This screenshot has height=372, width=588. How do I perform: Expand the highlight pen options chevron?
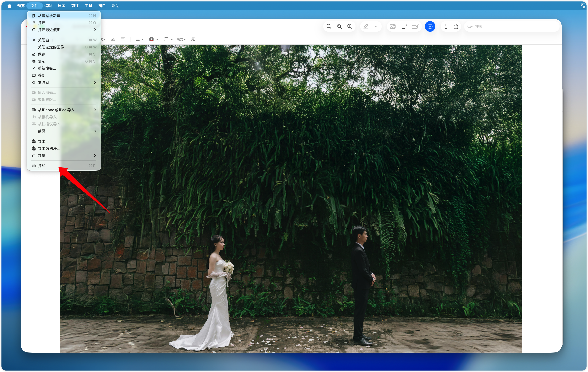[376, 26]
